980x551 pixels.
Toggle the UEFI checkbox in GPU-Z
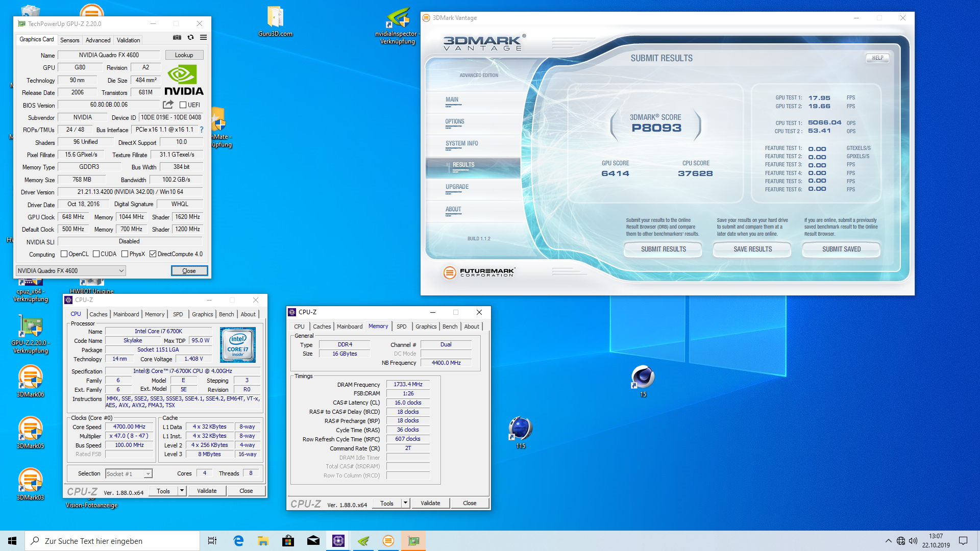183,105
